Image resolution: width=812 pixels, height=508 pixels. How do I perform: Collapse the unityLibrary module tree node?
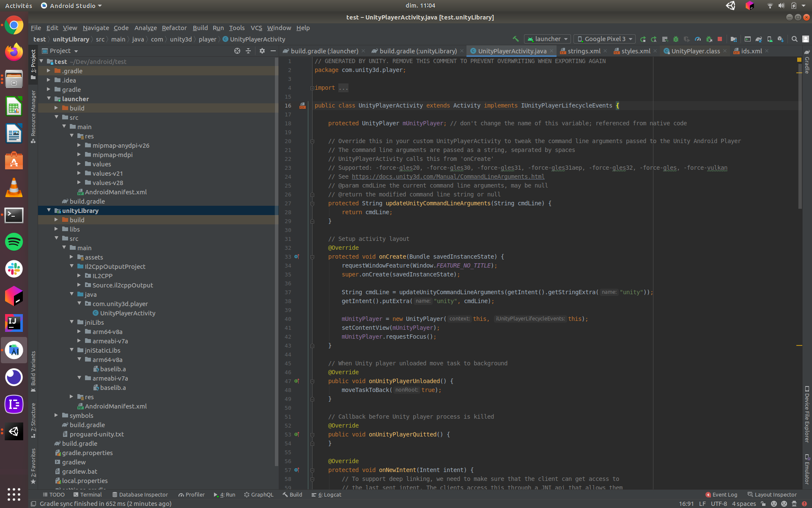point(49,210)
